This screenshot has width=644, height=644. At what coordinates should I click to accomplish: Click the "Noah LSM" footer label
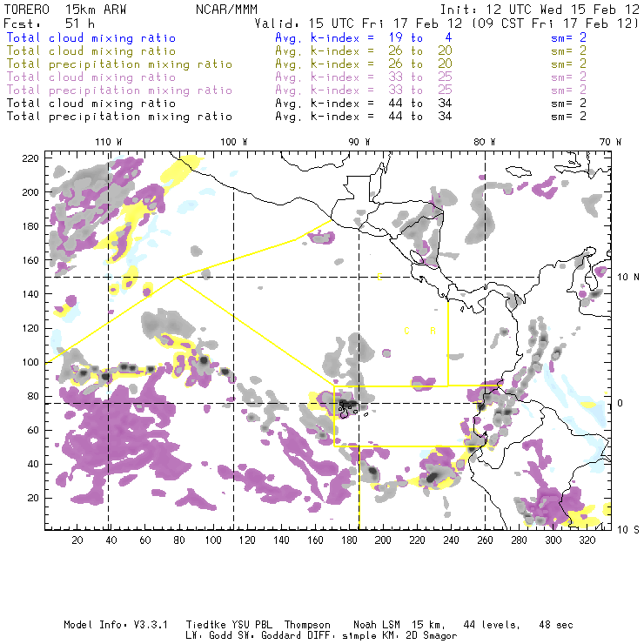click(377, 625)
